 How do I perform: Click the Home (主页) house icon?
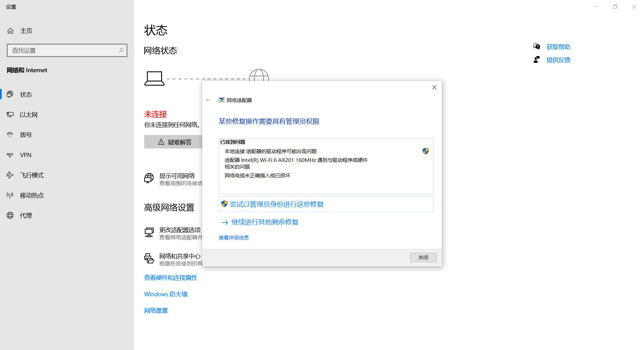pyautogui.click(x=10, y=31)
